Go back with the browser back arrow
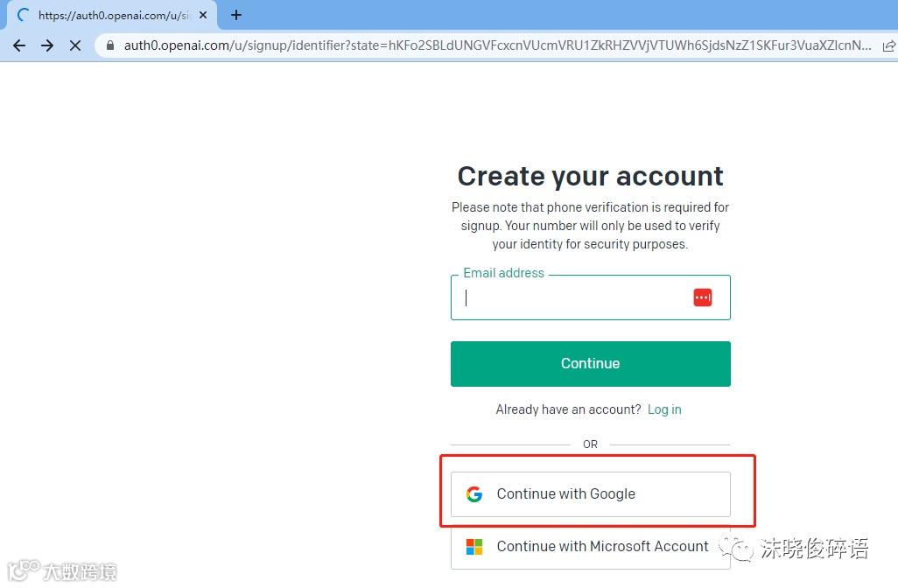The height and width of the screenshot is (588, 898). 19,45
